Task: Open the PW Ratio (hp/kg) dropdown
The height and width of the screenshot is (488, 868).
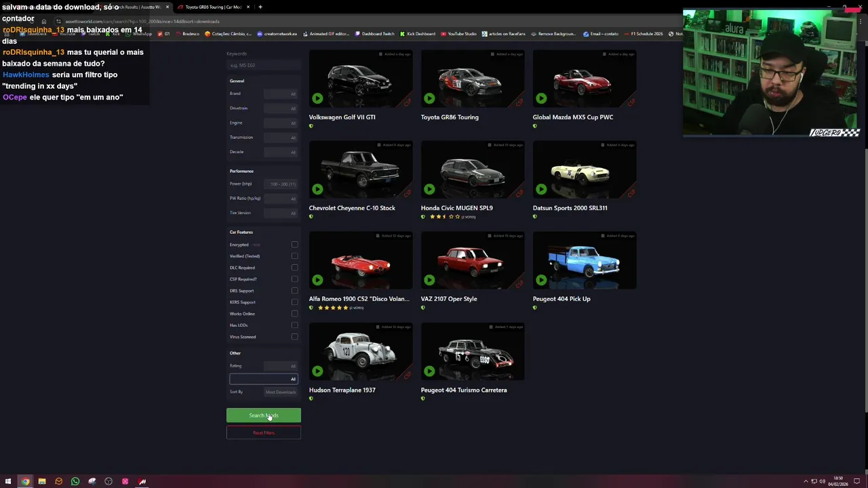Action: [x=281, y=199]
